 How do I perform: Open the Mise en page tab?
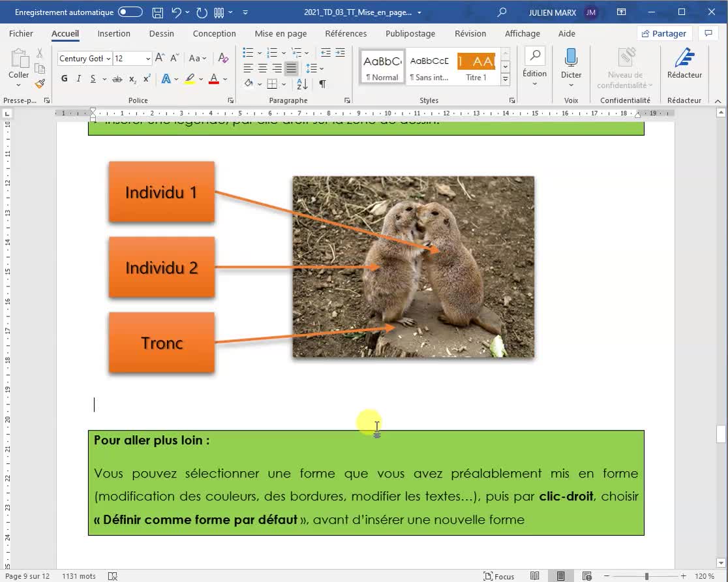281,33
